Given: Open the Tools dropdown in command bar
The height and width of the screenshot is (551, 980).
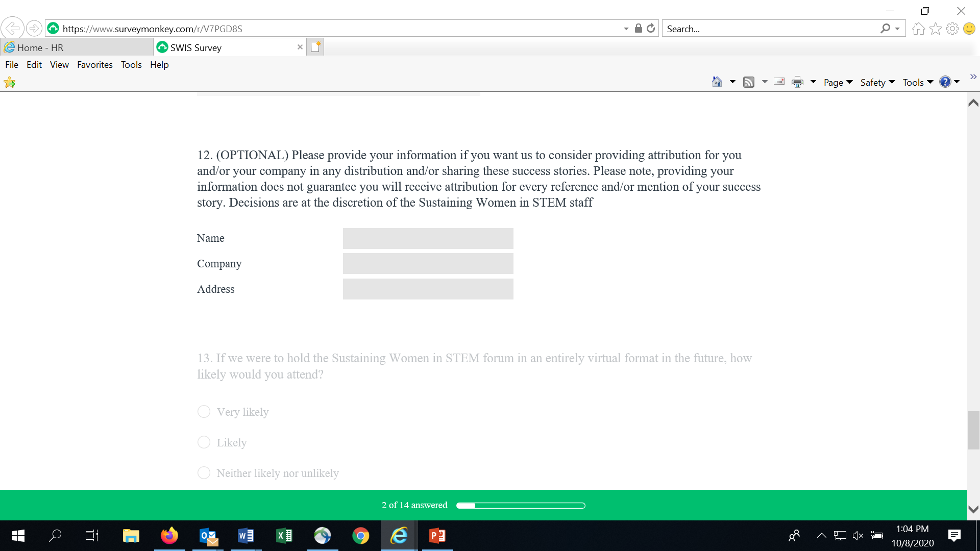Looking at the screenshot, I should (918, 82).
